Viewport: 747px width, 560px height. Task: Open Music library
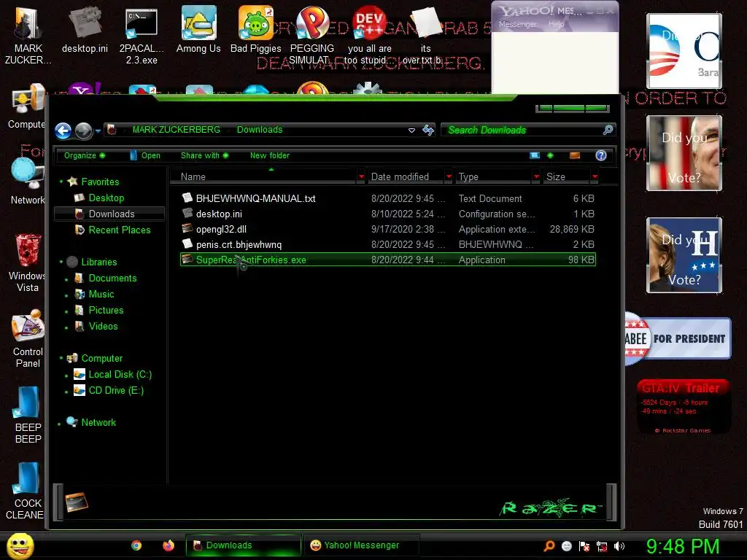pyautogui.click(x=101, y=295)
